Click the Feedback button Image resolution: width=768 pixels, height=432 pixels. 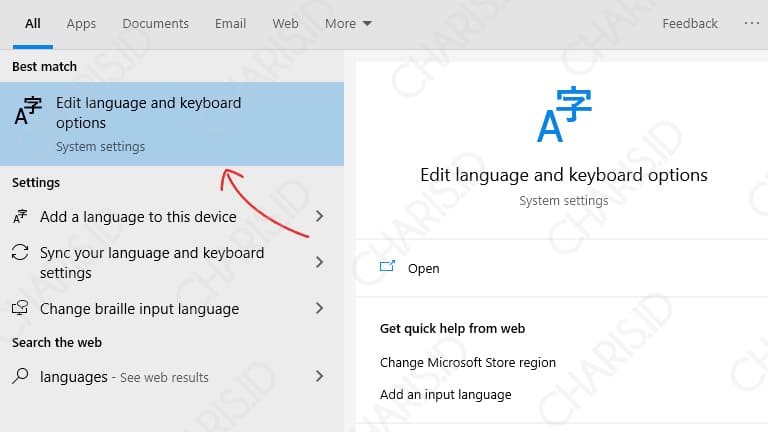pyautogui.click(x=690, y=24)
